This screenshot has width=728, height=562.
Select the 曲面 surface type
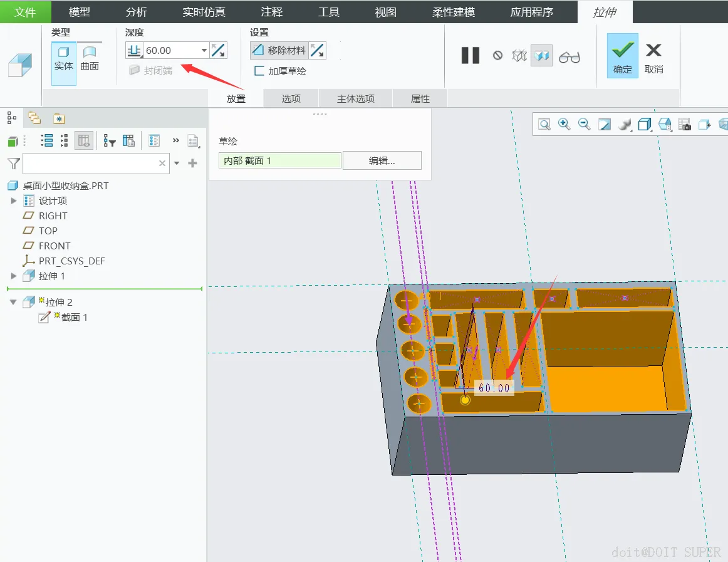(90, 58)
